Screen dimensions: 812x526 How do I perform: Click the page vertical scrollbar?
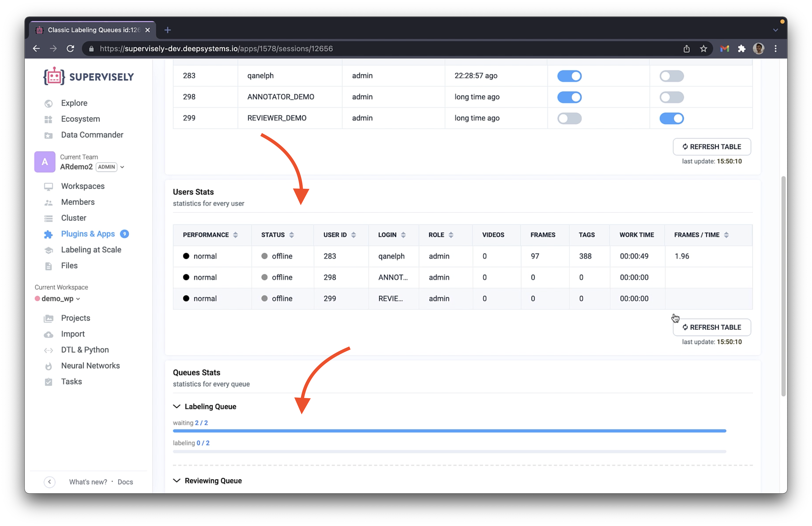[783, 287]
